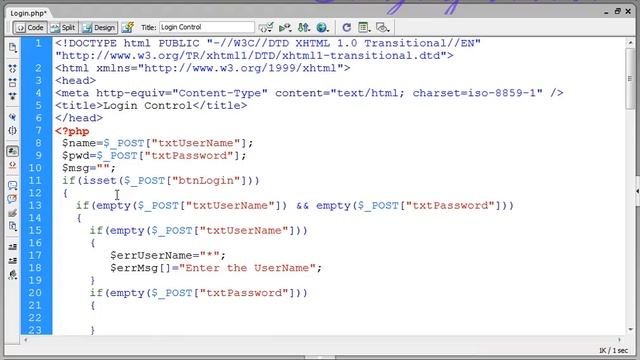Screen dimensions: 640x360
Task: Collapse Selection in coding toolbar
Action: click(13, 82)
